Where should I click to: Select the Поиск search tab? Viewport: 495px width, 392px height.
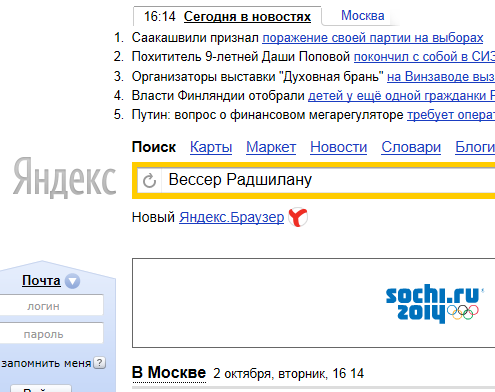(154, 147)
